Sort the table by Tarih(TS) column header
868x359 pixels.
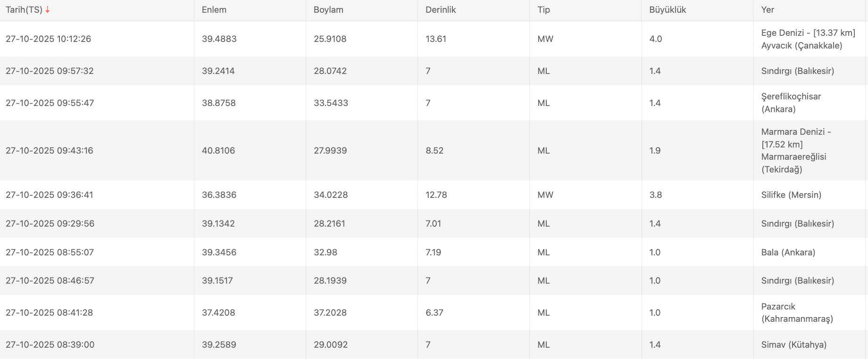24,10
